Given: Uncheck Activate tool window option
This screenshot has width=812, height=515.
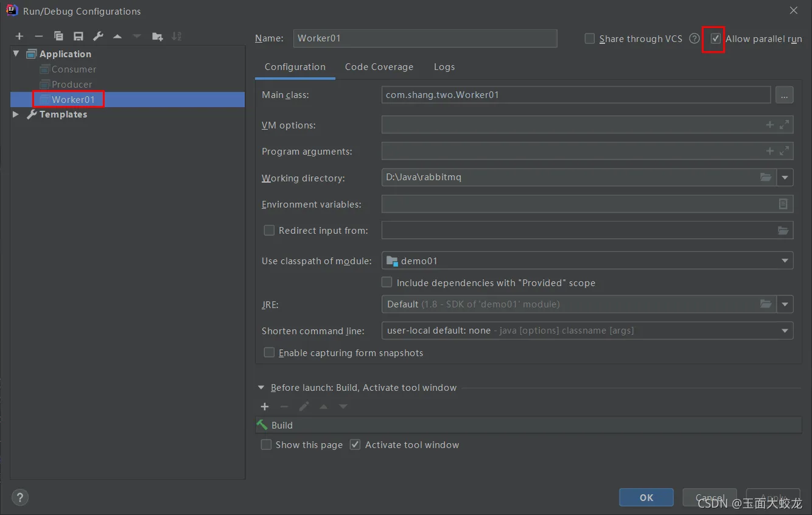Looking at the screenshot, I should tap(355, 444).
